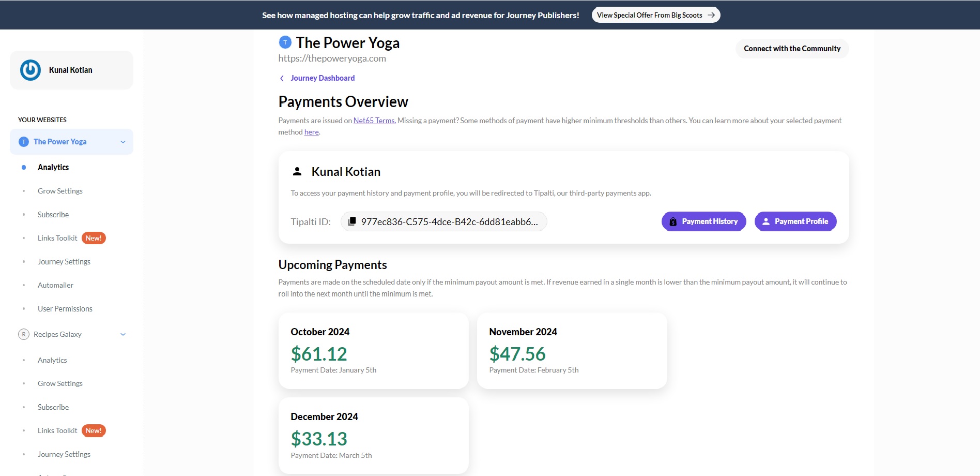Click the copy icon beside Tipalti ID
The width and height of the screenshot is (980, 476).
[x=352, y=221]
